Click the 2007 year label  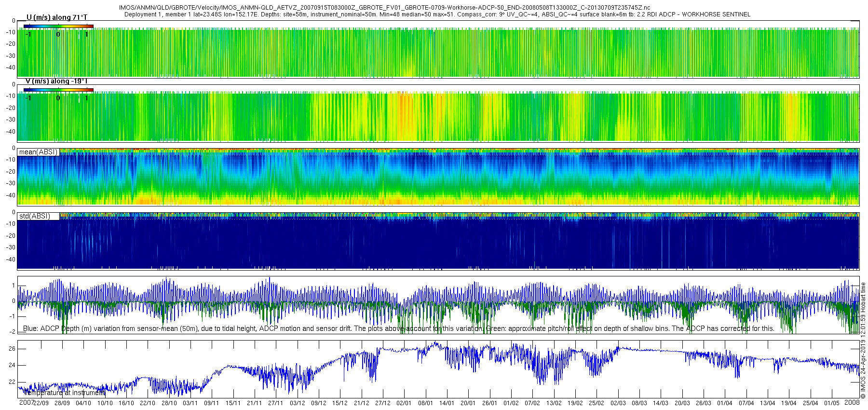click(26, 402)
